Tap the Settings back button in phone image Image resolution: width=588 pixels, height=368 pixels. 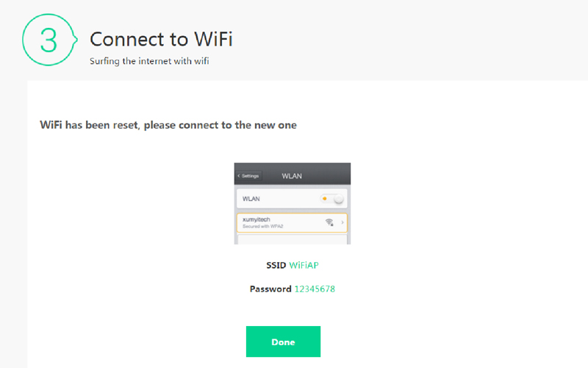click(248, 176)
